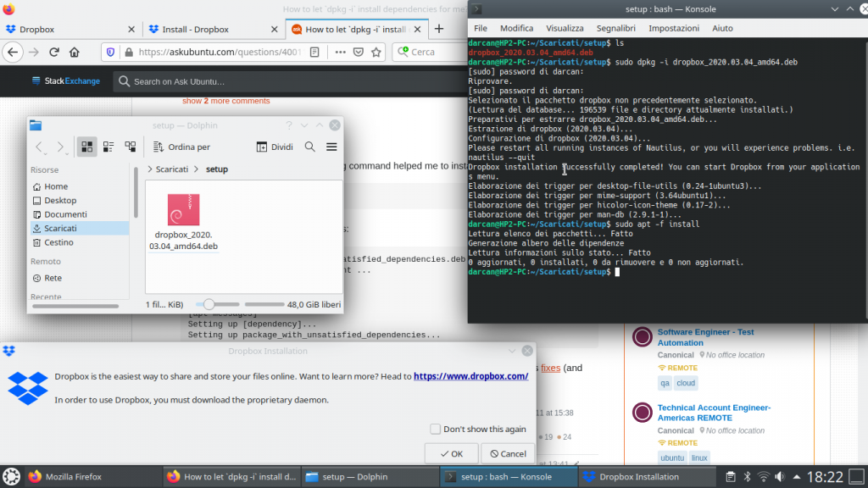Toggle Firefox reader view icon
Image resolution: width=868 pixels, height=488 pixels.
(314, 52)
